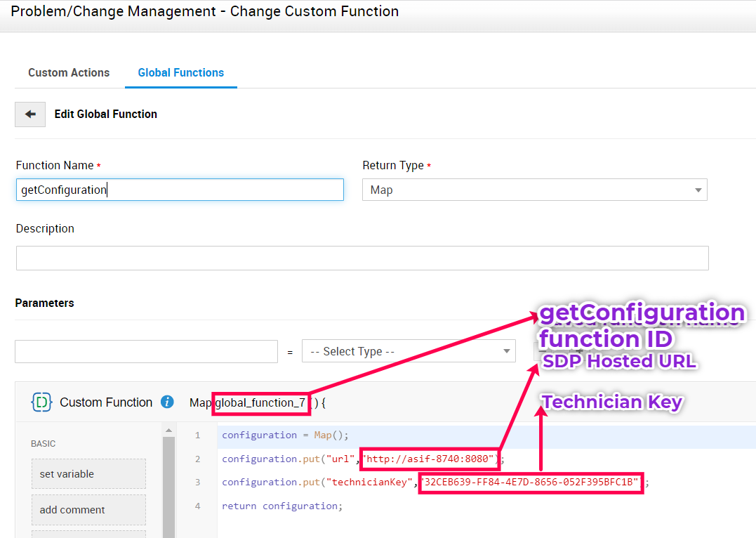Image resolution: width=756 pixels, height=538 pixels.
Task: Click the 'set variable' block
Action: (x=88, y=474)
